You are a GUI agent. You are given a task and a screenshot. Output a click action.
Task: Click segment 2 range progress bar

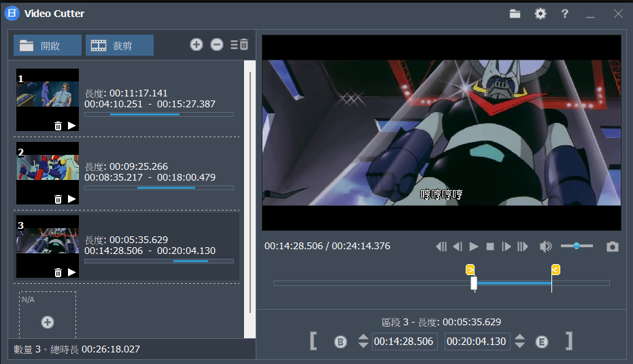(159, 188)
